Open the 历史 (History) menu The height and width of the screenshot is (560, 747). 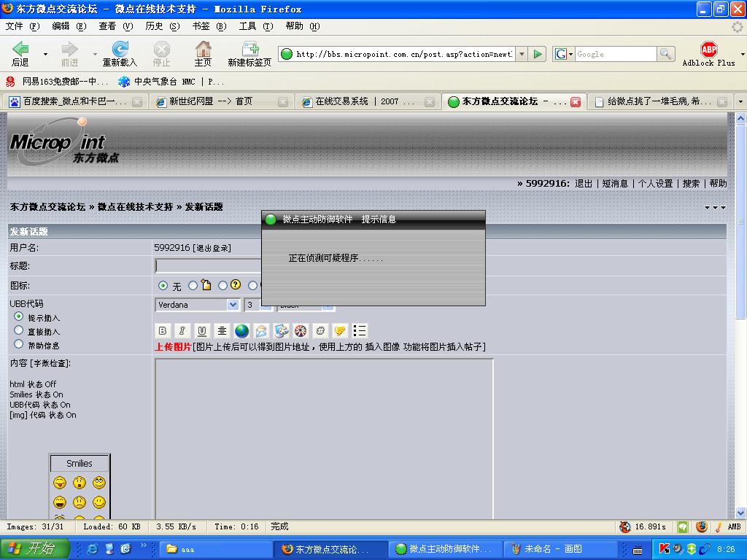point(163,26)
